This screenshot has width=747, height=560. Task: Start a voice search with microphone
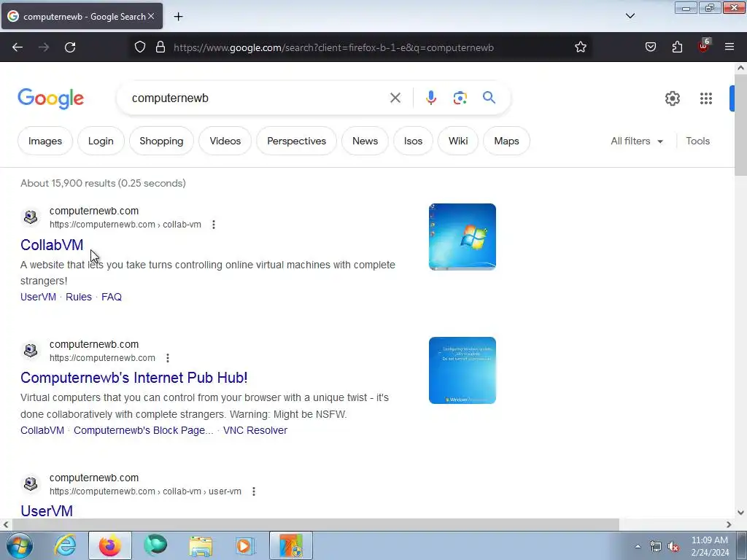point(430,98)
